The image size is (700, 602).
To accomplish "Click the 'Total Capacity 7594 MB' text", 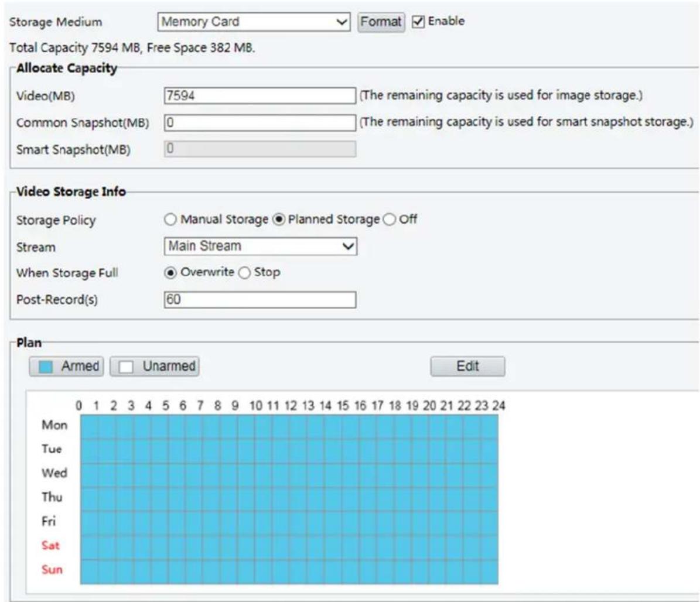I will coord(74,48).
